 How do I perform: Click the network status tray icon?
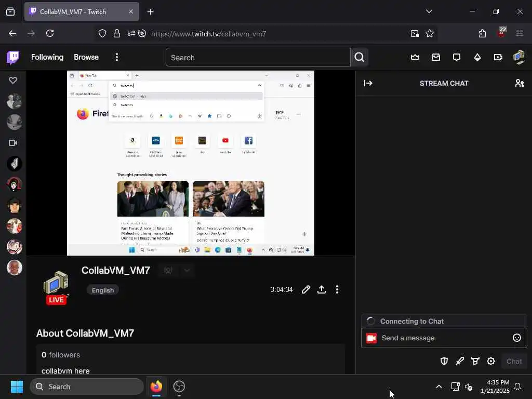(x=455, y=387)
